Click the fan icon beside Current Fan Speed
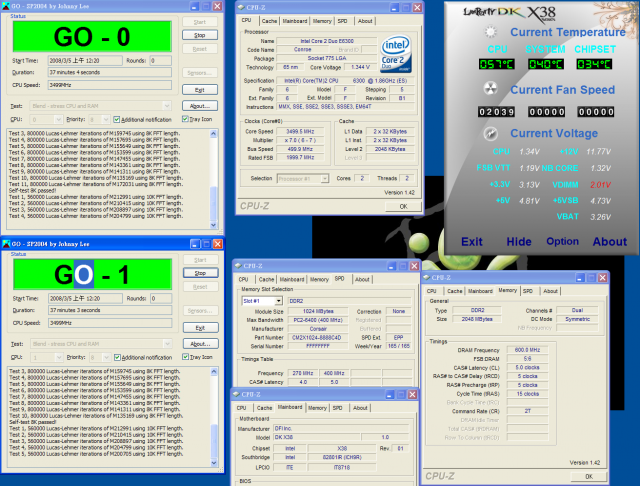The width and height of the screenshot is (640, 486). 491,89
